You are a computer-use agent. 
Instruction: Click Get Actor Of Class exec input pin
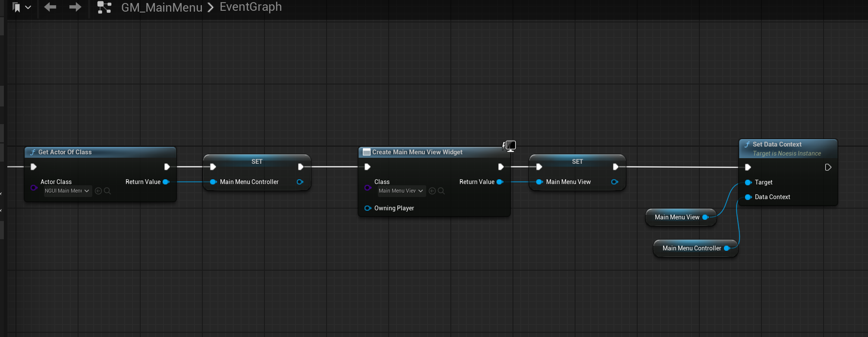[33, 167]
